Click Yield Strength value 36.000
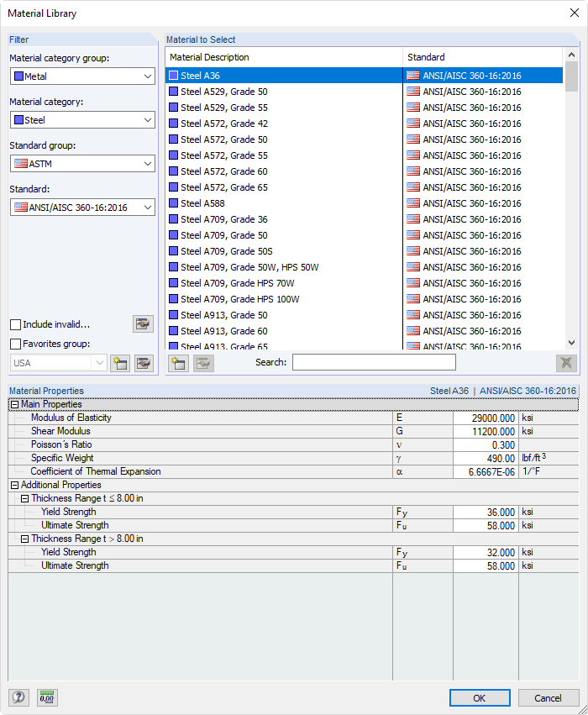This screenshot has width=588, height=715. point(486,512)
